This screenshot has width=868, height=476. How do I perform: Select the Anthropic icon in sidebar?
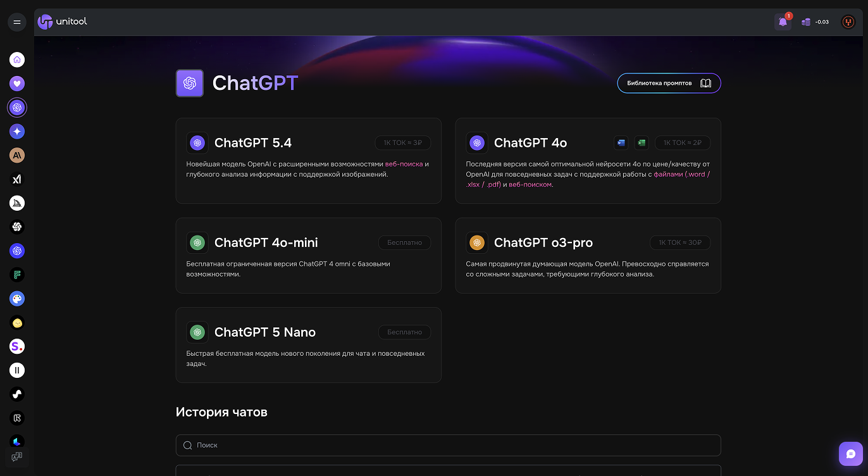(x=17, y=155)
